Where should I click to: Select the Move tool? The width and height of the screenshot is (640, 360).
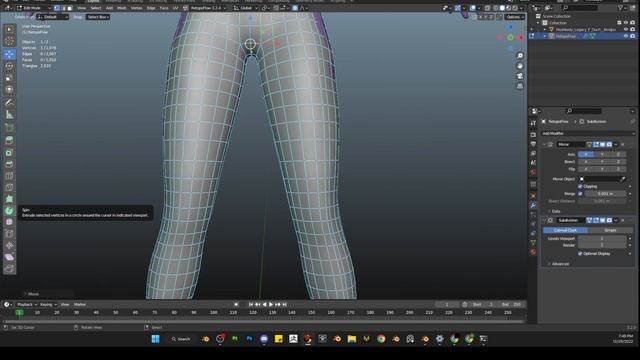click(9, 54)
